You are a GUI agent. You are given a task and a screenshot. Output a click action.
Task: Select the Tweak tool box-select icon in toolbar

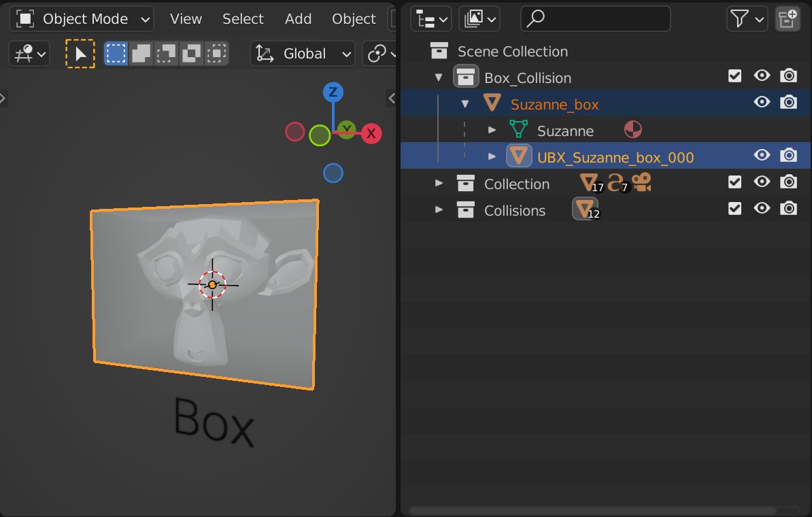click(x=116, y=53)
